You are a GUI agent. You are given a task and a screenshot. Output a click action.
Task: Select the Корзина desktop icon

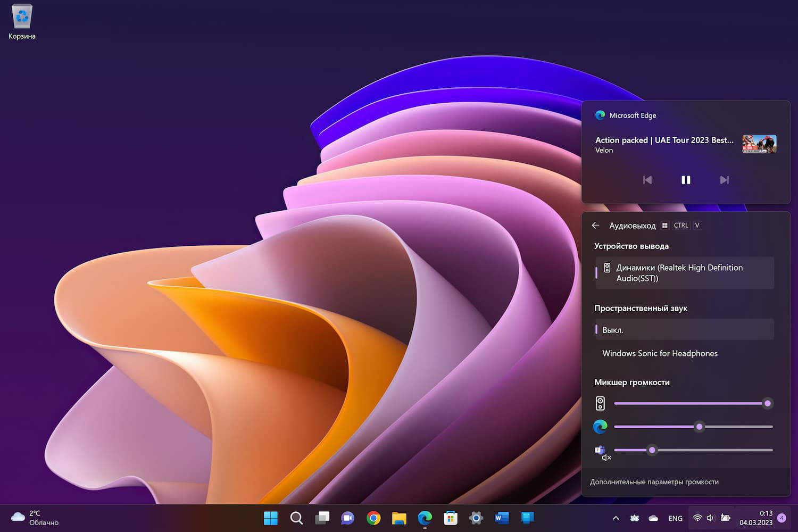(22, 22)
